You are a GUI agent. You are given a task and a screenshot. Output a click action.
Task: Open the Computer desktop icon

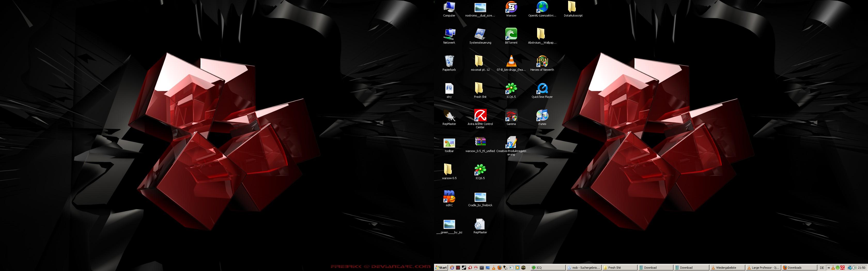(449, 10)
